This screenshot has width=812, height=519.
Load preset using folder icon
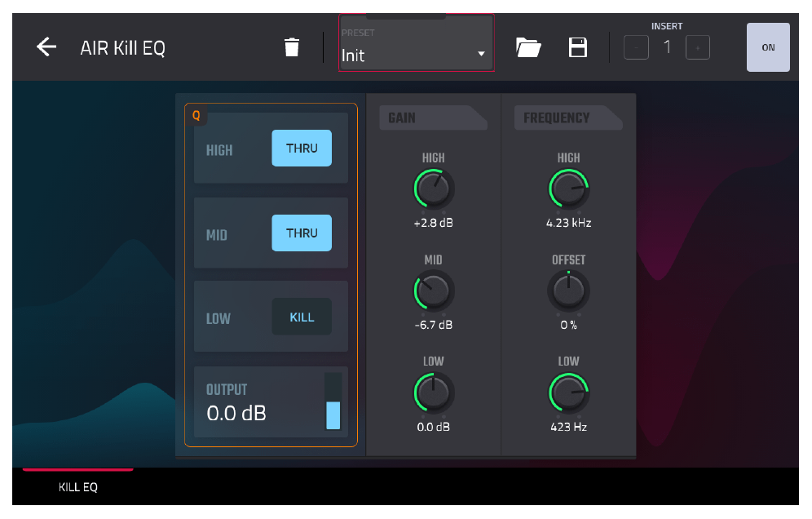(x=528, y=47)
